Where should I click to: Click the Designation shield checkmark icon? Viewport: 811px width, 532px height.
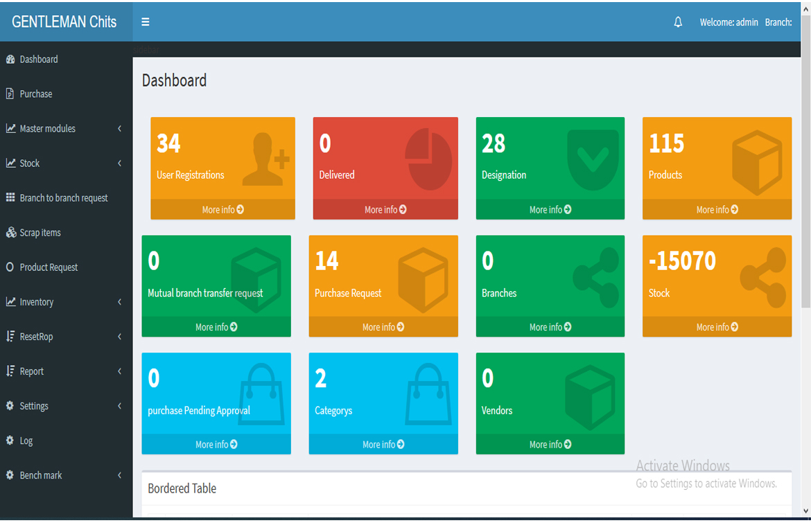pyautogui.click(x=593, y=159)
